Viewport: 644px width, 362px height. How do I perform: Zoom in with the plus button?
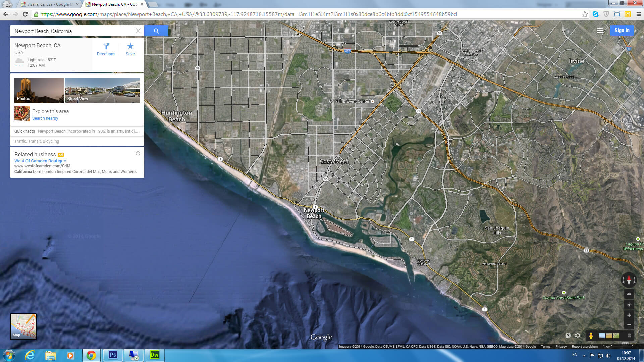click(x=629, y=315)
